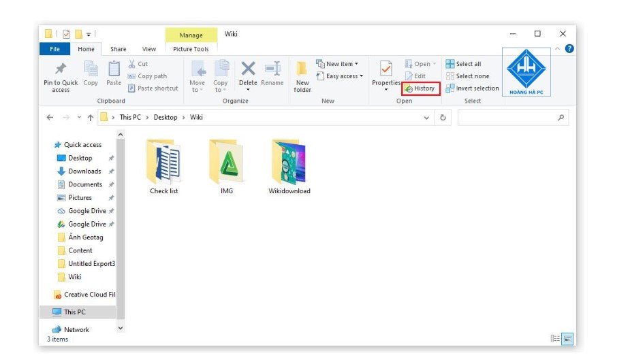630x364 pixels.
Task: Open the Help question mark icon
Action: coord(569,48)
